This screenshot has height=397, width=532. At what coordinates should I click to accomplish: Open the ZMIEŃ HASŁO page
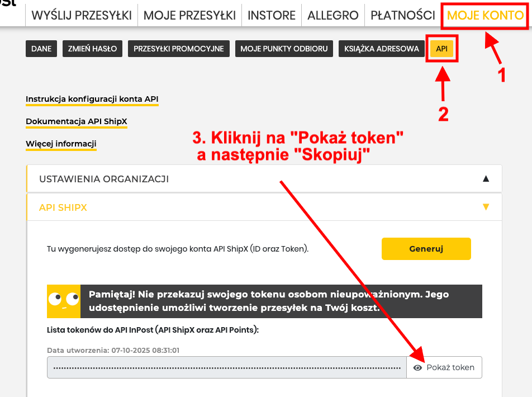92,49
